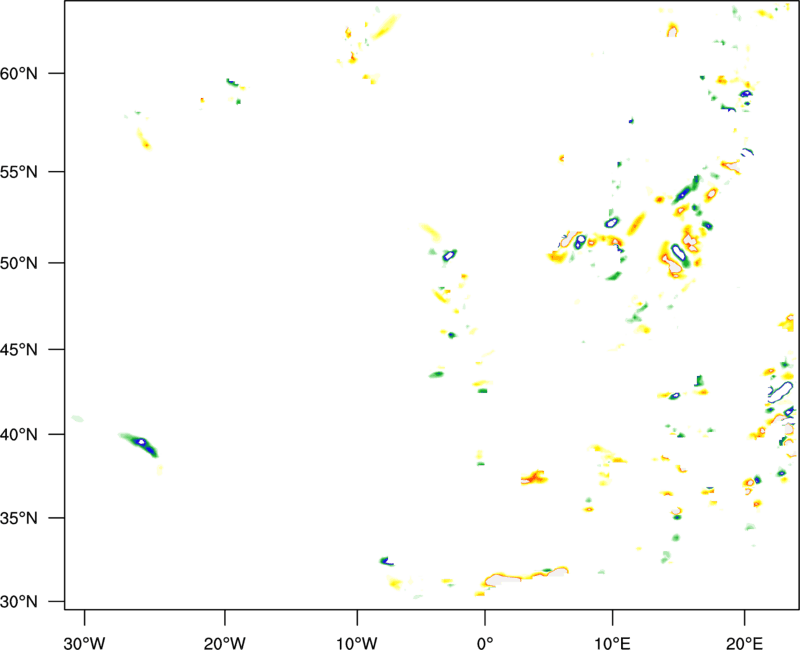Click the 40°N latitude label
800x650 pixels.
pos(19,435)
